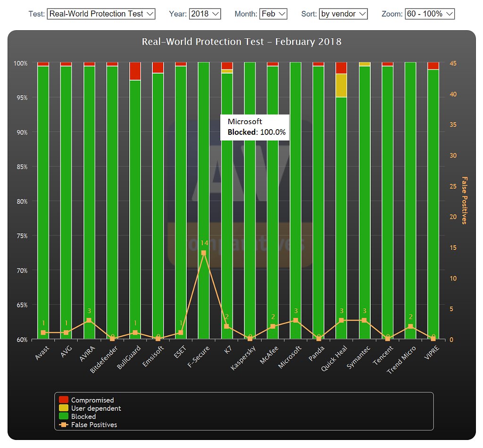The height and width of the screenshot is (448, 483).
Task: Click the red Compromised segment of Emsisoft bar
Action: tap(158, 68)
